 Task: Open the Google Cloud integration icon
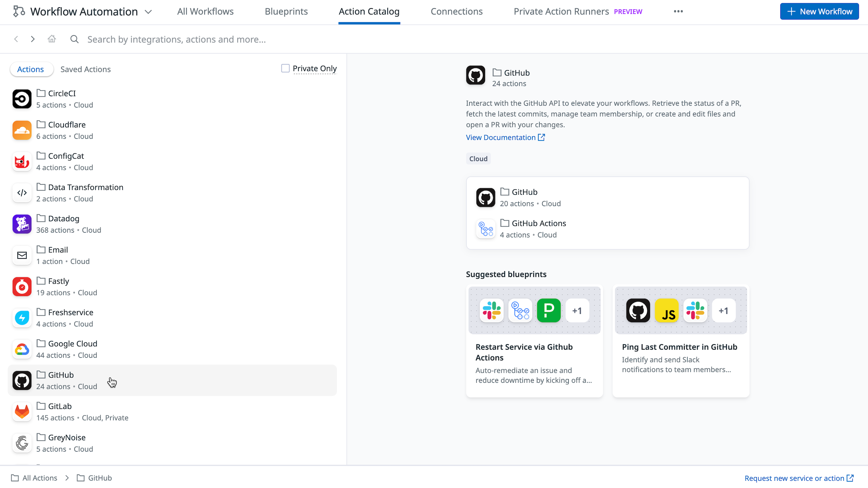click(22, 349)
